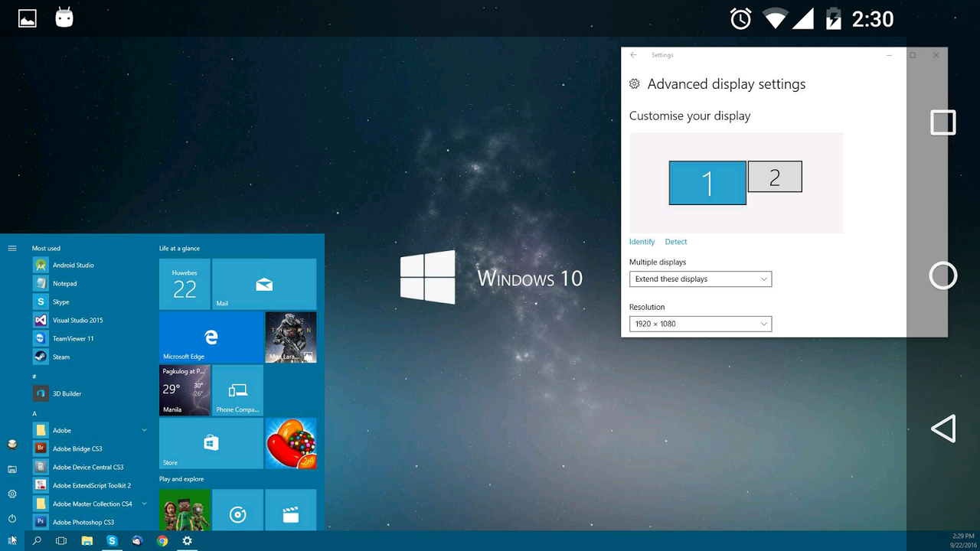Viewport: 980px width, 551px height.
Task: Open the Store tile
Action: click(x=211, y=443)
